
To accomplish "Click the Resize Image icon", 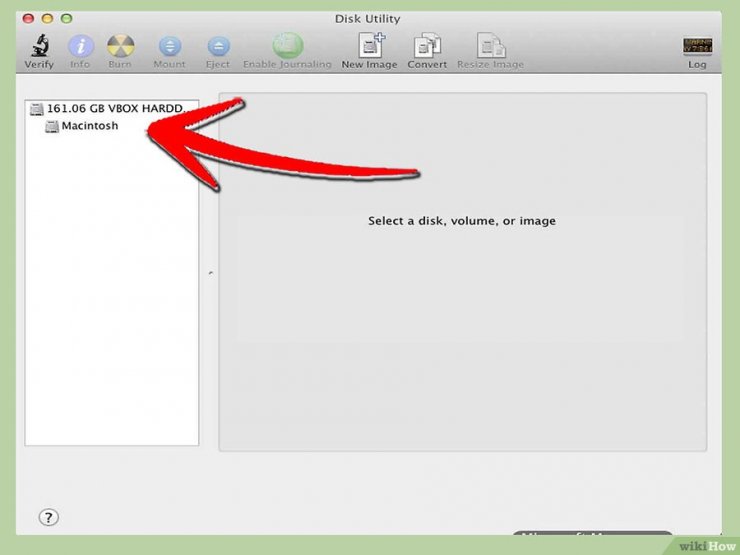I will click(491, 45).
